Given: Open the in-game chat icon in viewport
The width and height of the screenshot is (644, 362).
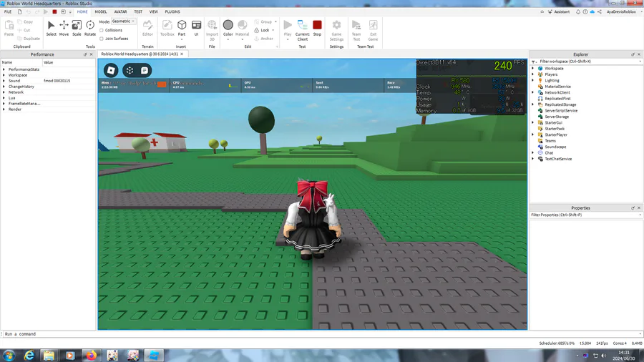Looking at the screenshot, I should coord(145,71).
